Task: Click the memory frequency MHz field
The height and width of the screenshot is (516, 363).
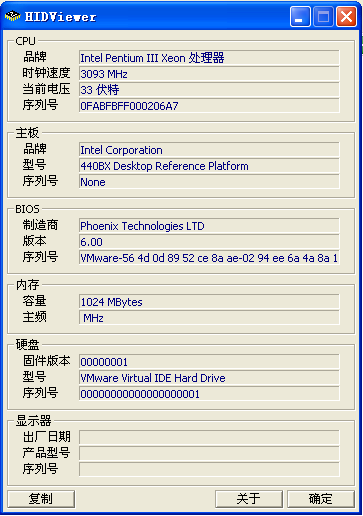Action: pyautogui.click(x=209, y=318)
